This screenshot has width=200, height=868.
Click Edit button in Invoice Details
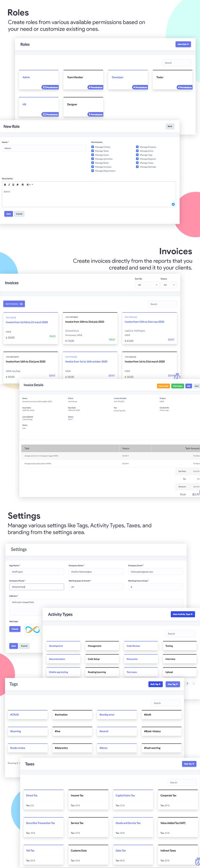(x=189, y=386)
